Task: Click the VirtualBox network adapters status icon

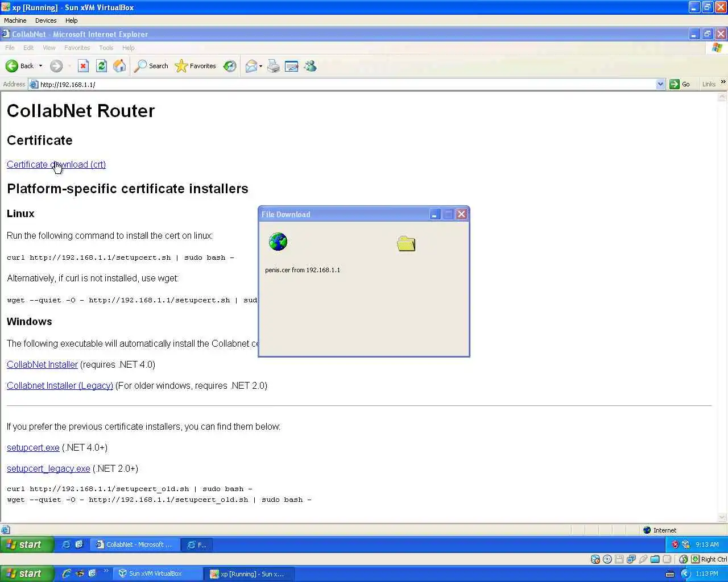Action: click(x=631, y=559)
